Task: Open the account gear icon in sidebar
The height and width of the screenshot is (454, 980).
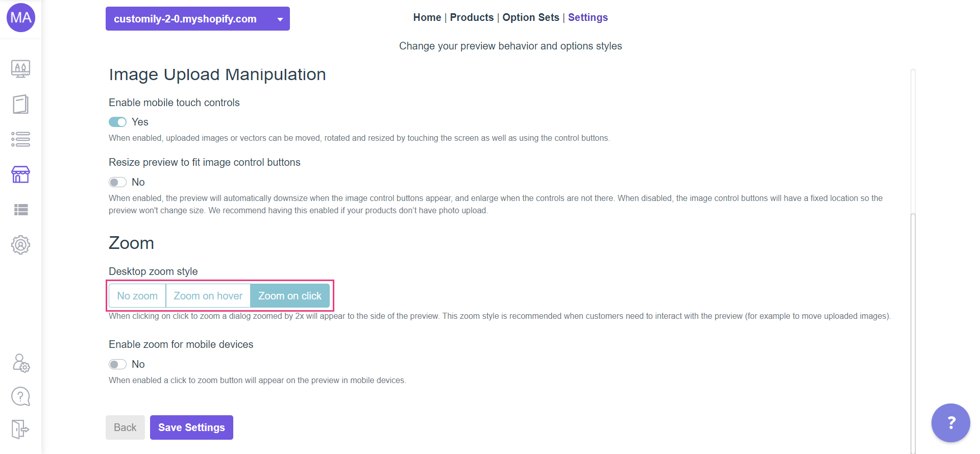Action: tap(21, 245)
